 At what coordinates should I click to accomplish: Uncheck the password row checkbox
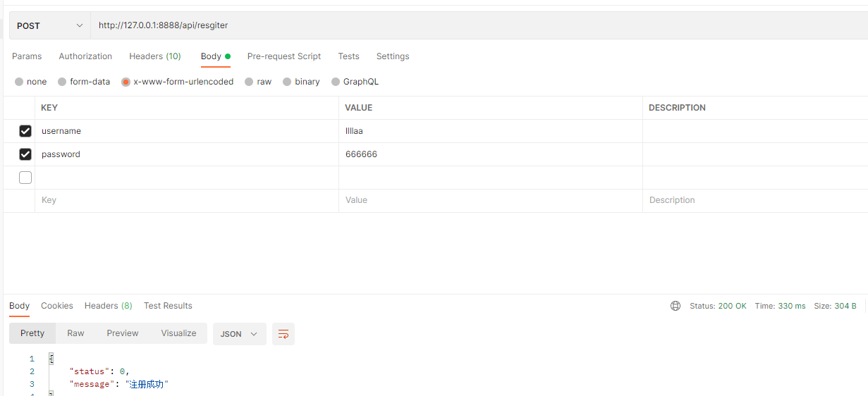point(25,154)
